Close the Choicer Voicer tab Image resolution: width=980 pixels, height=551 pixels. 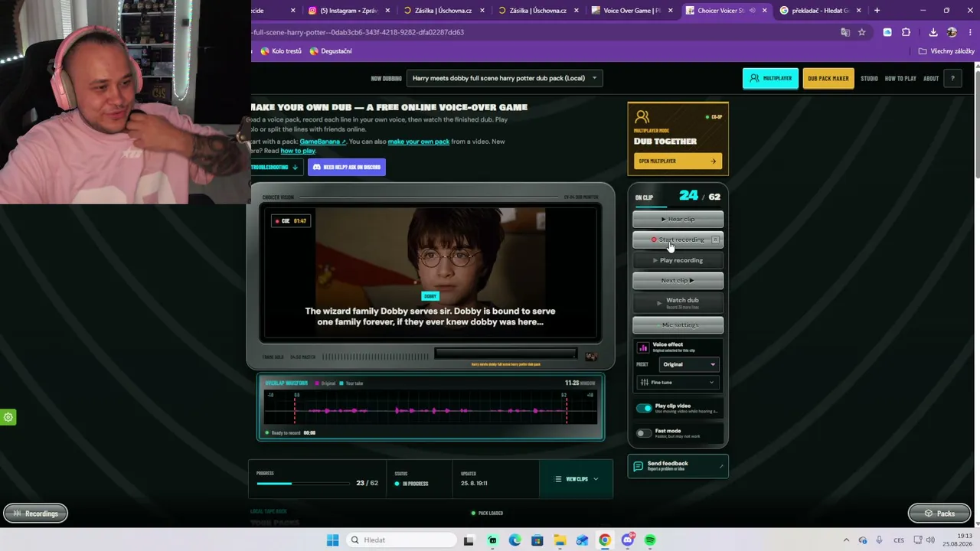coord(764,11)
